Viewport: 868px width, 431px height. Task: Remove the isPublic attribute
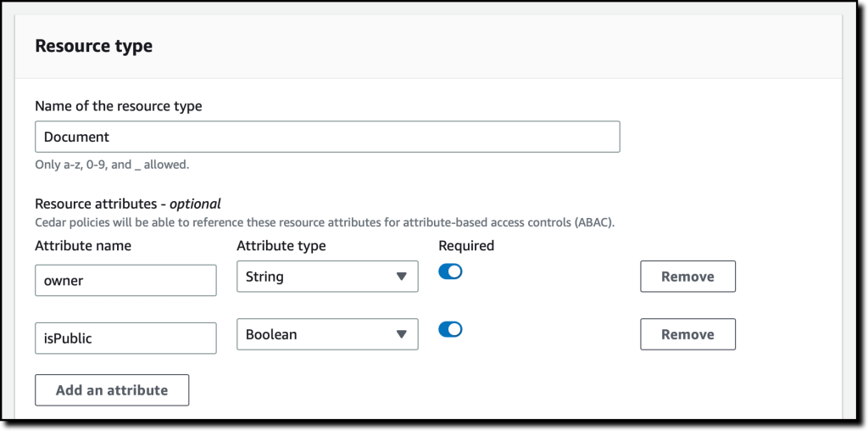[x=687, y=334]
